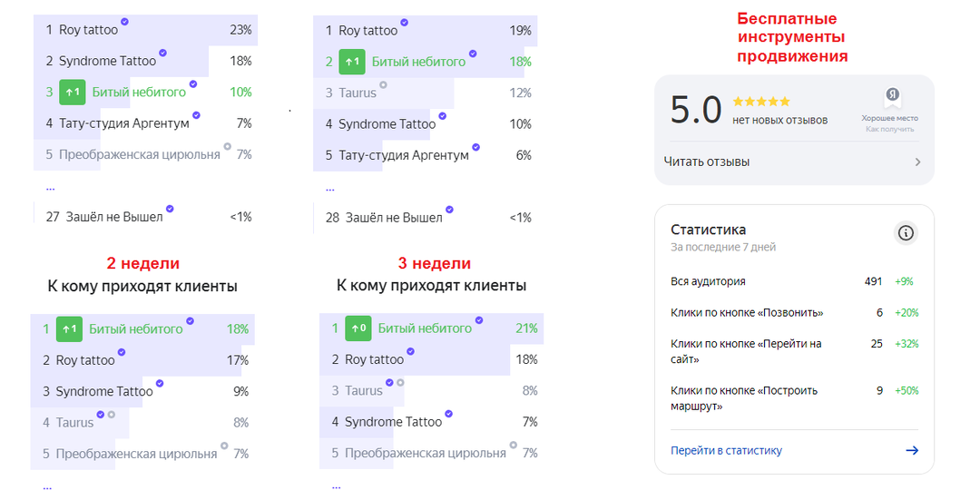The width and height of the screenshot is (980, 490).
Task: Click нет новых отзывов text
Action: [780, 120]
